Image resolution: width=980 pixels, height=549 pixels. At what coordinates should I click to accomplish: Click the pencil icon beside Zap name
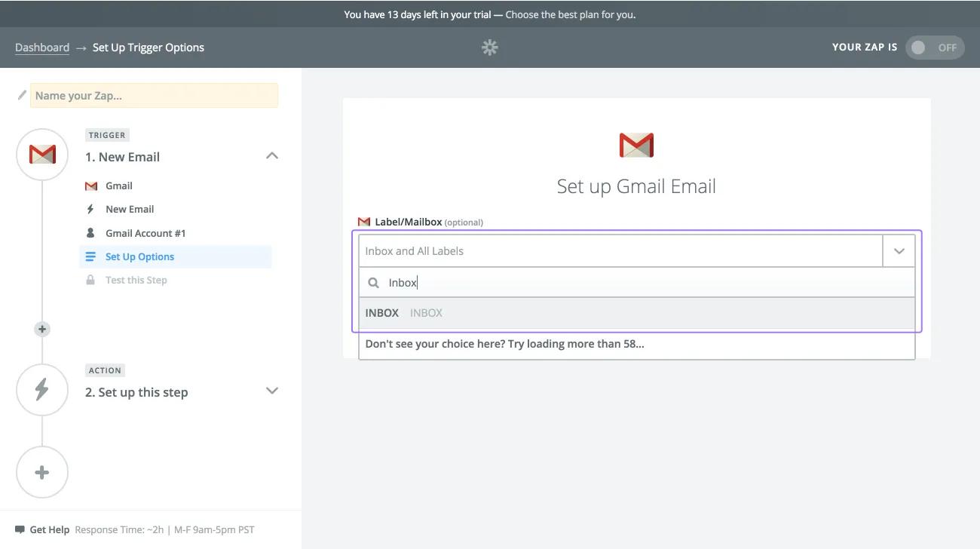(x=22, y=96)
